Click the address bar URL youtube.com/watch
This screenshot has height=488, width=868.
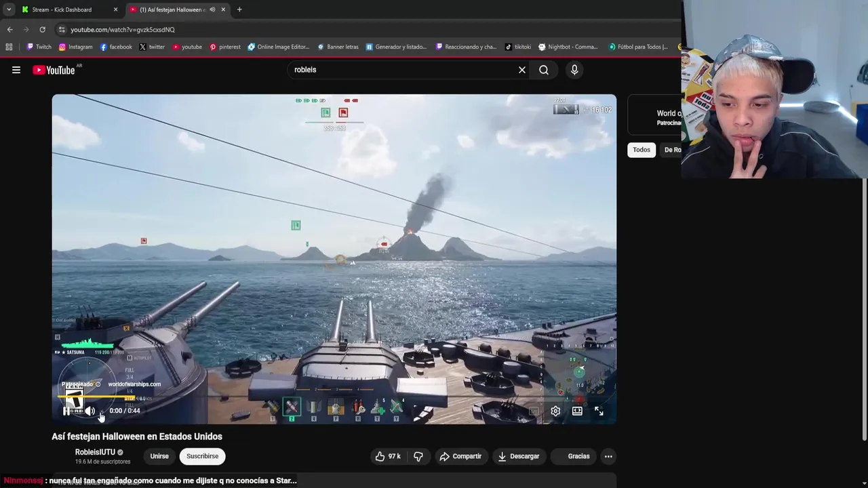[x=123, y=29]
